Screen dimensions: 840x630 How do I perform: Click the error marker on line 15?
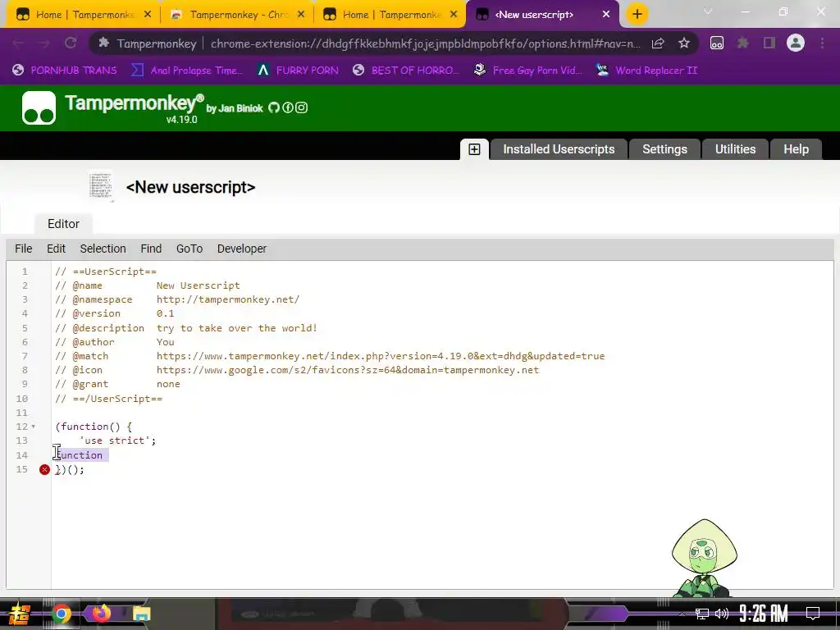point(44,470)
